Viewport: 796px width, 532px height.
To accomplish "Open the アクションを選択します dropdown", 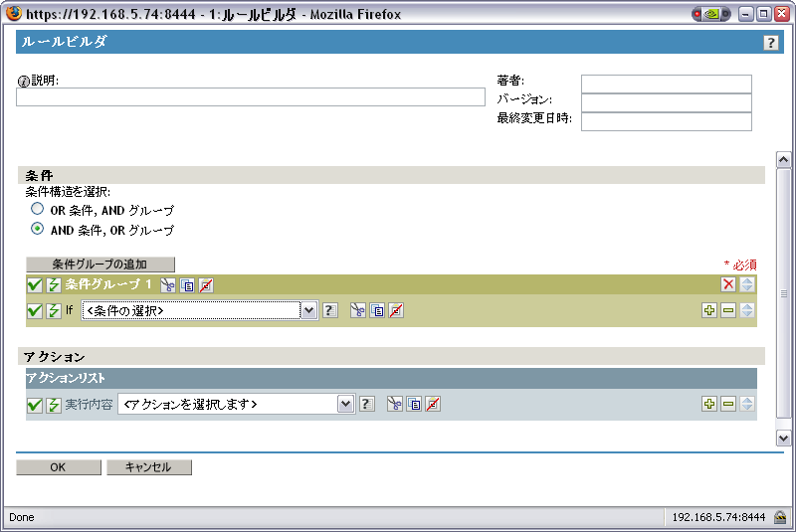I will [x=236, y=404].
